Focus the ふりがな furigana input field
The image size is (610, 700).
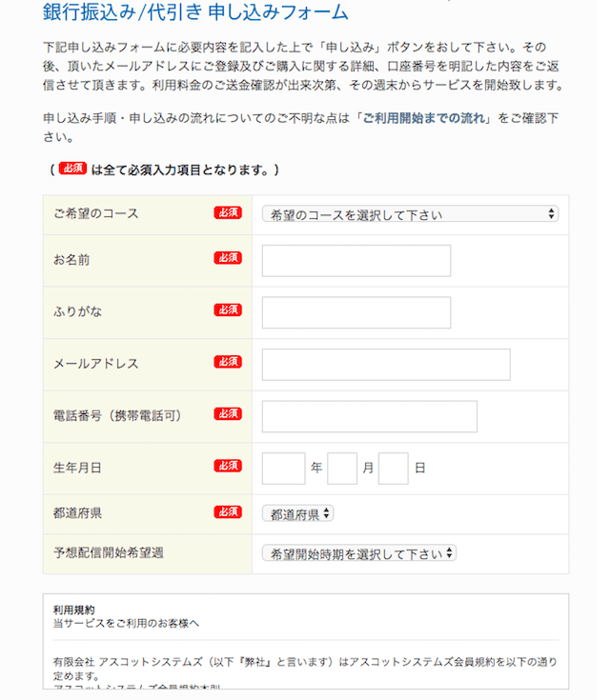click(356, 312)
